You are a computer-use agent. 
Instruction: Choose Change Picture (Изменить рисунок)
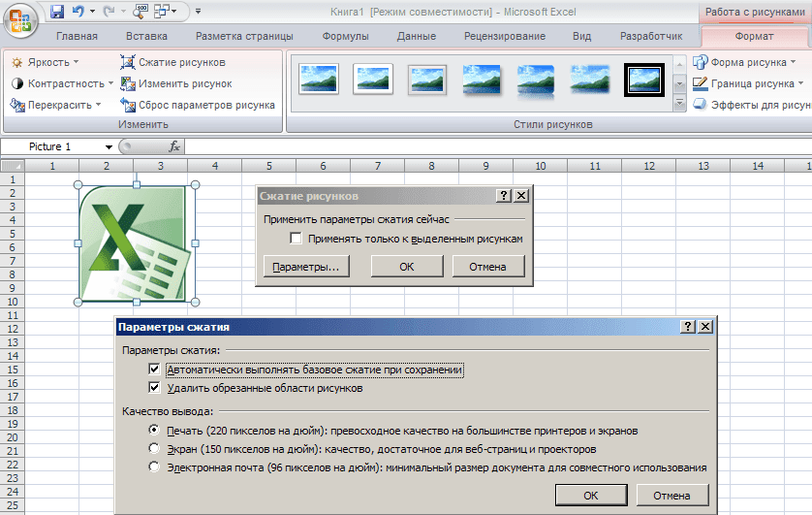click(x=176, y=83)
